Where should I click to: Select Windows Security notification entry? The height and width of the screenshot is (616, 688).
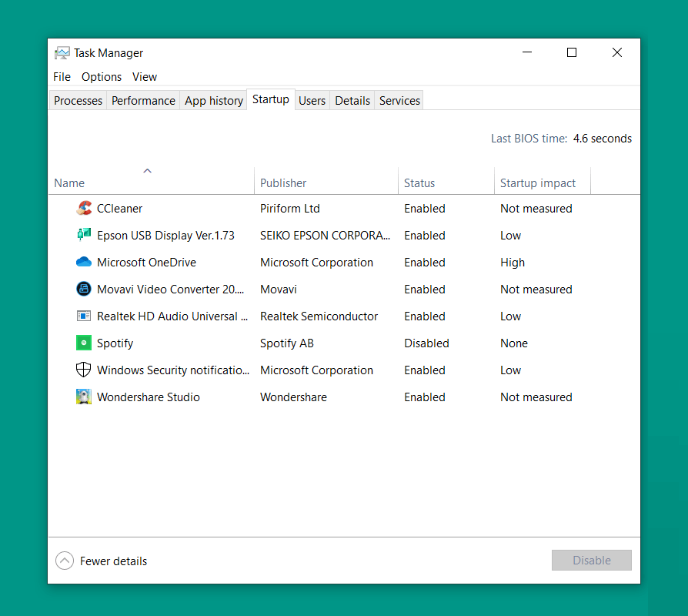[173, 370]
